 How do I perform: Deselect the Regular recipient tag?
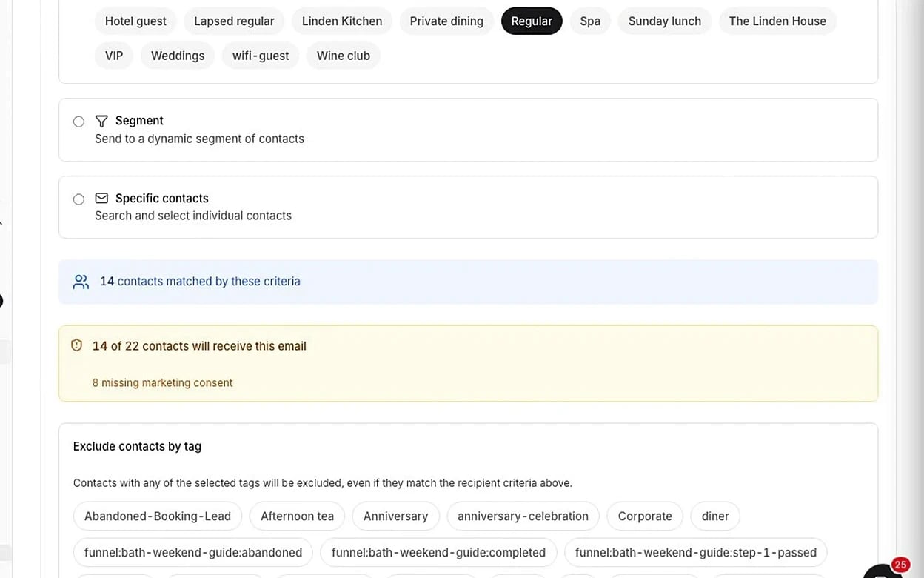coord(532,21)
